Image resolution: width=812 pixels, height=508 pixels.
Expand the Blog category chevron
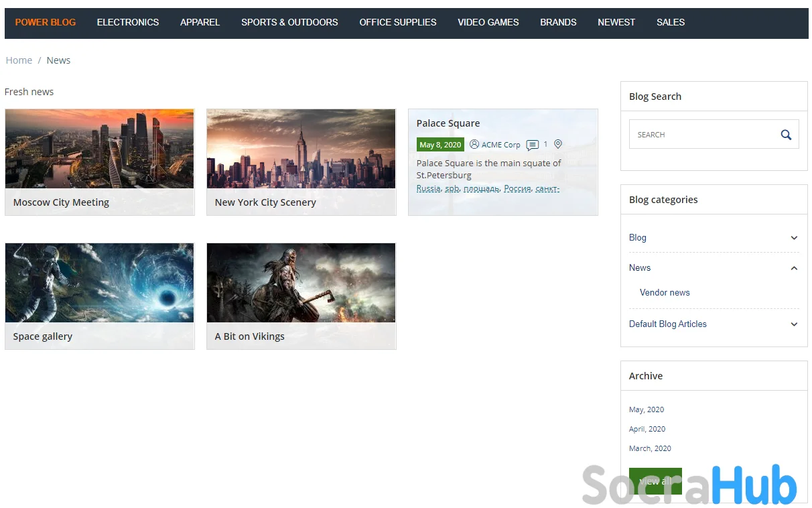(794, 238)
